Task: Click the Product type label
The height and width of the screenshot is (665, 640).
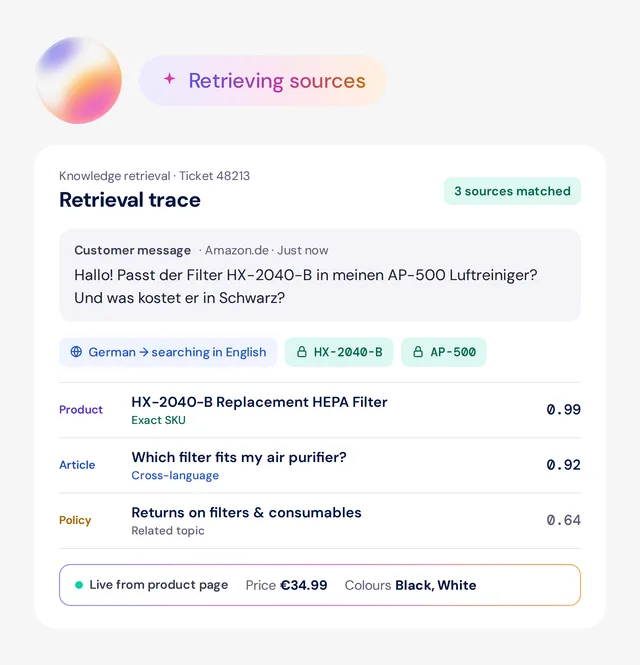Action: click(81, 410)
